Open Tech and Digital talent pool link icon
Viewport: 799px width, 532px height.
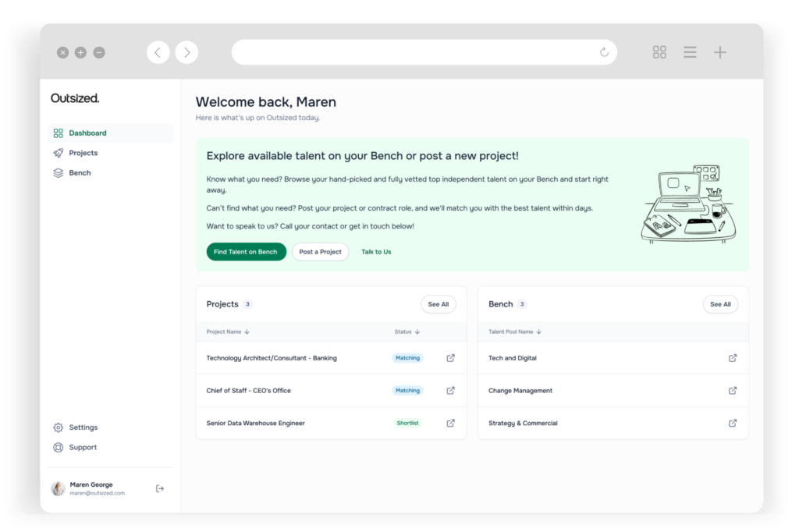tap(733, 358)
